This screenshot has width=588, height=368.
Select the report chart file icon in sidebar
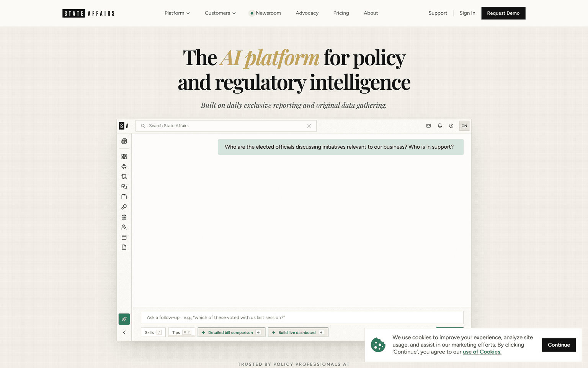(x=124, y=247)
